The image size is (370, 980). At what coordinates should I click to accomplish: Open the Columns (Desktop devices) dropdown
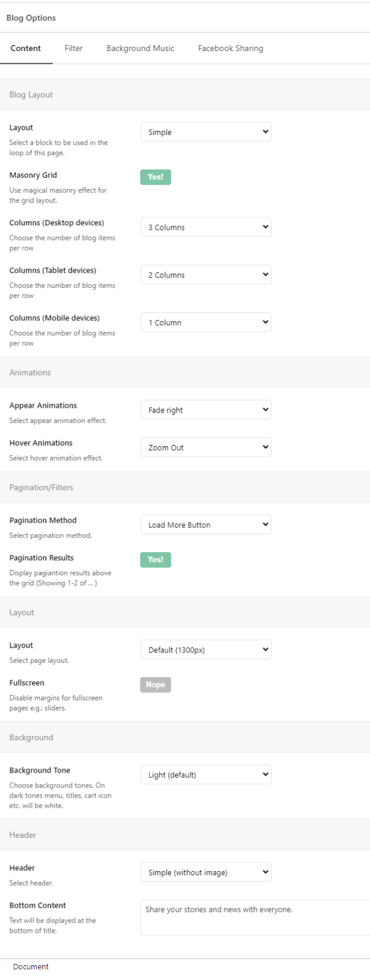206,227
